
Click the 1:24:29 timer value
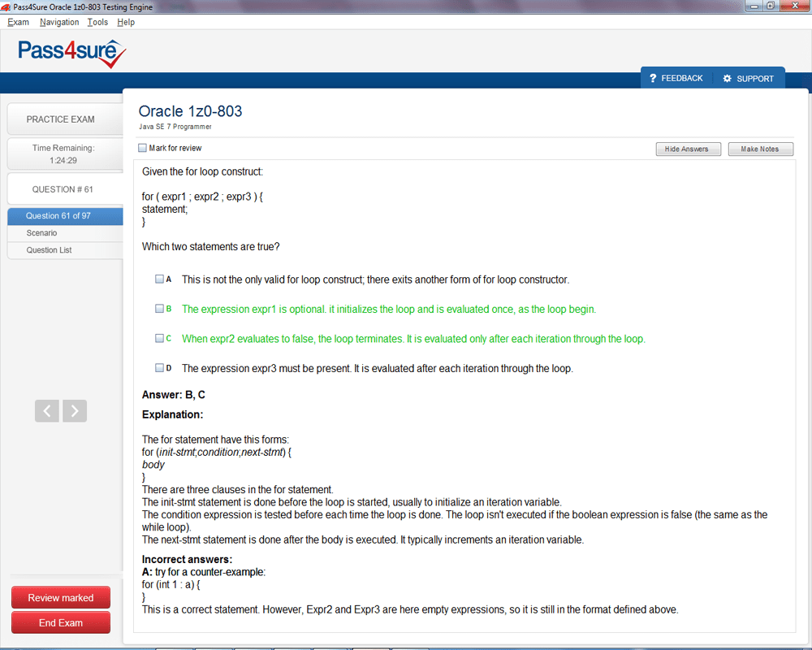click(x=63, y=160)
